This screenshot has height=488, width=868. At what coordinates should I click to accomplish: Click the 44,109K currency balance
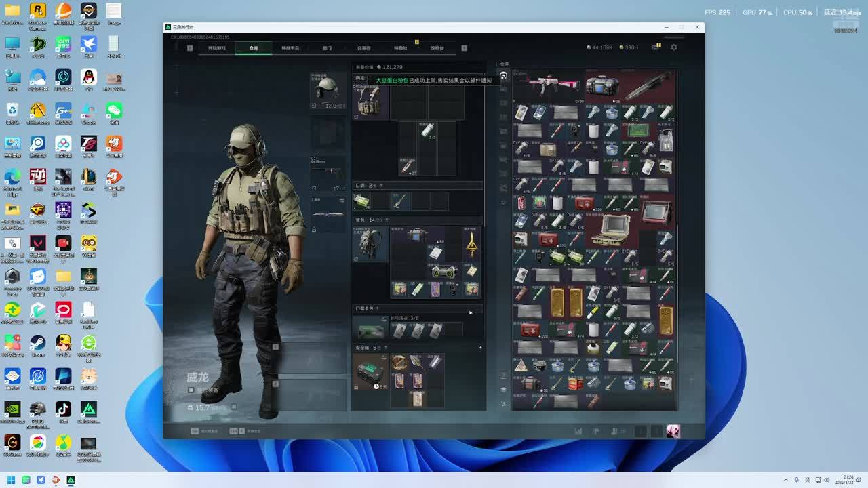pyautogui.click(x=600, y=47)
